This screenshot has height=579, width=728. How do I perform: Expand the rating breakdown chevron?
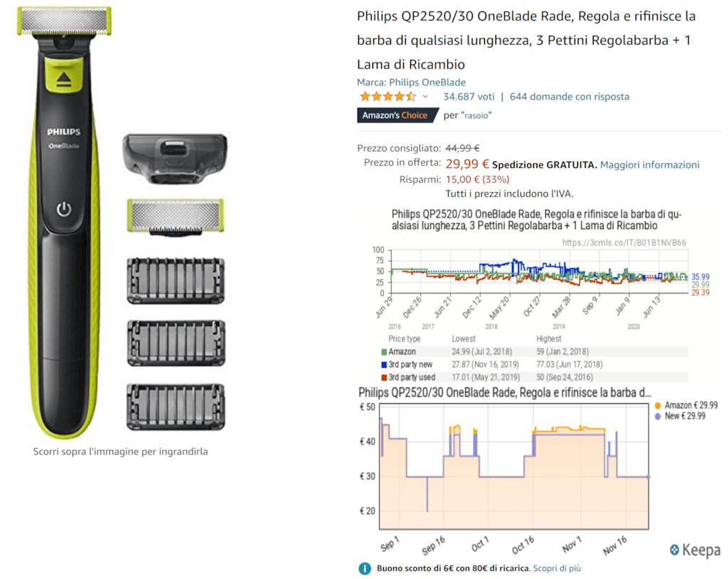[425, 97]
